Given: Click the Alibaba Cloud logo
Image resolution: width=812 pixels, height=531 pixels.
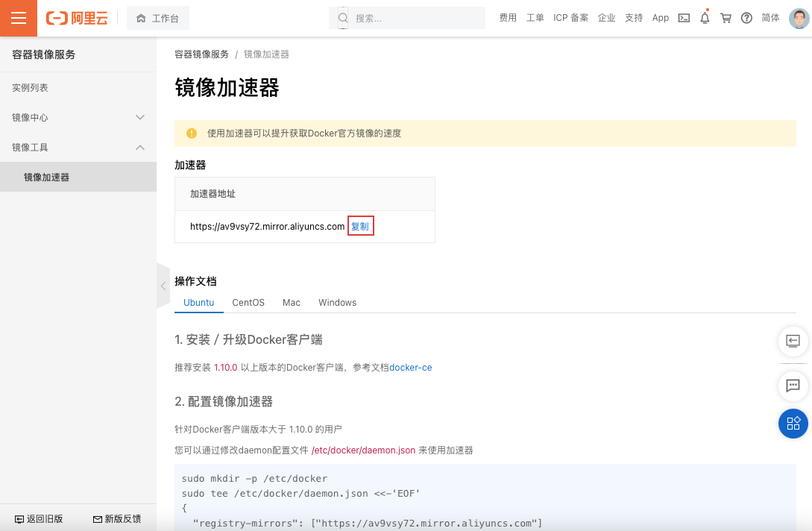Looking at the screenshot, I should point(77,18).
